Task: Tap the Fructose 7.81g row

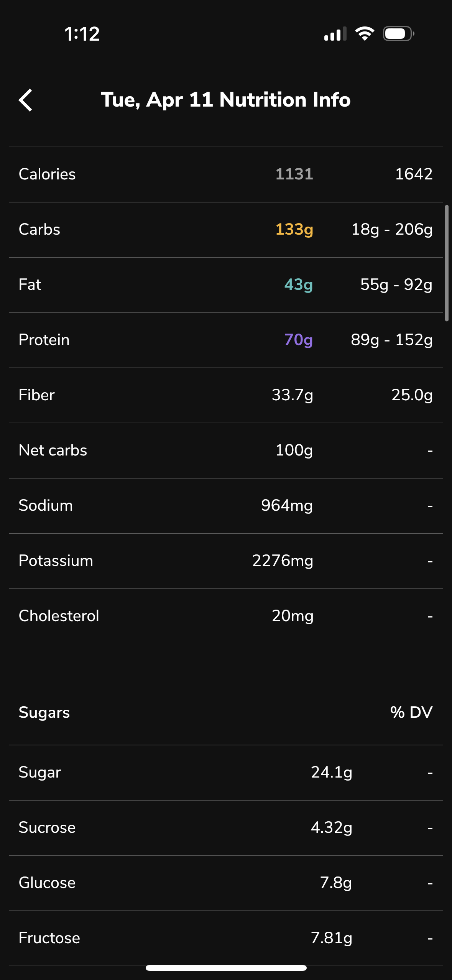Action: [x=226, y=938]
